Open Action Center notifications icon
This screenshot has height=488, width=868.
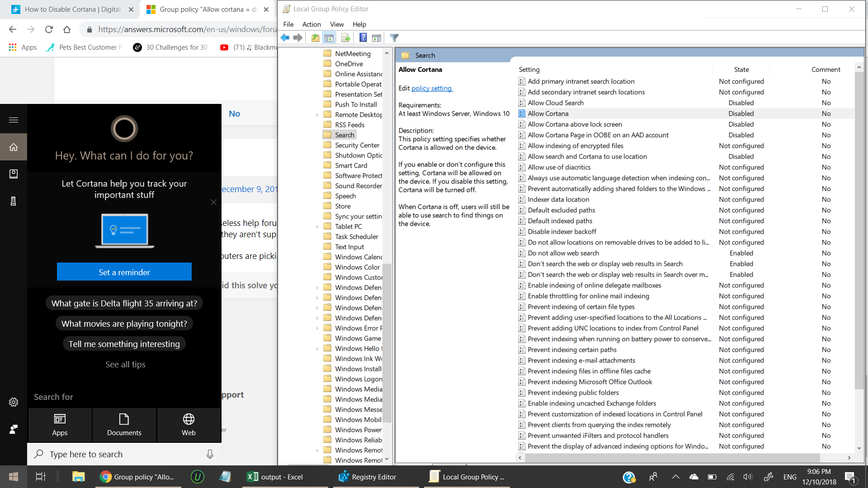[850, 477]
